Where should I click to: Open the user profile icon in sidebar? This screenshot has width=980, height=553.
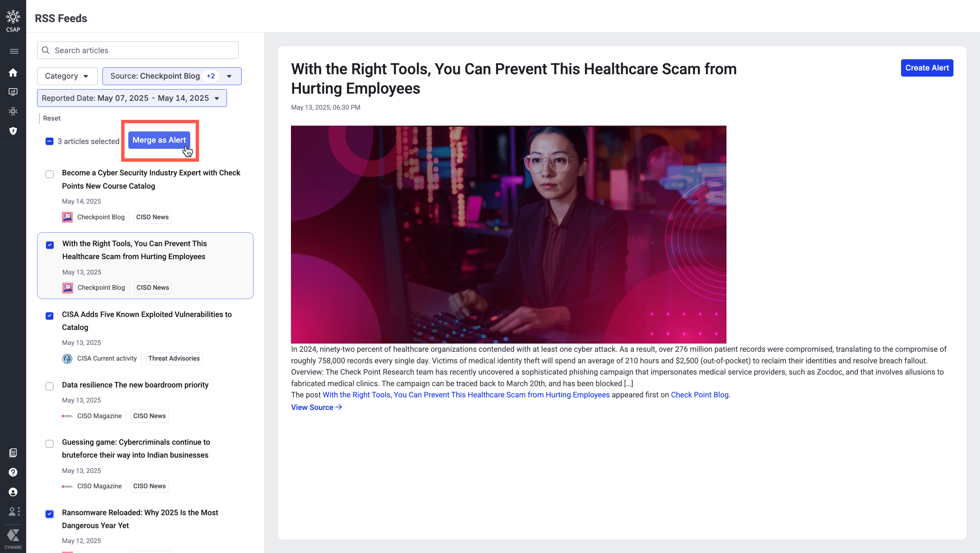(13, 492)
